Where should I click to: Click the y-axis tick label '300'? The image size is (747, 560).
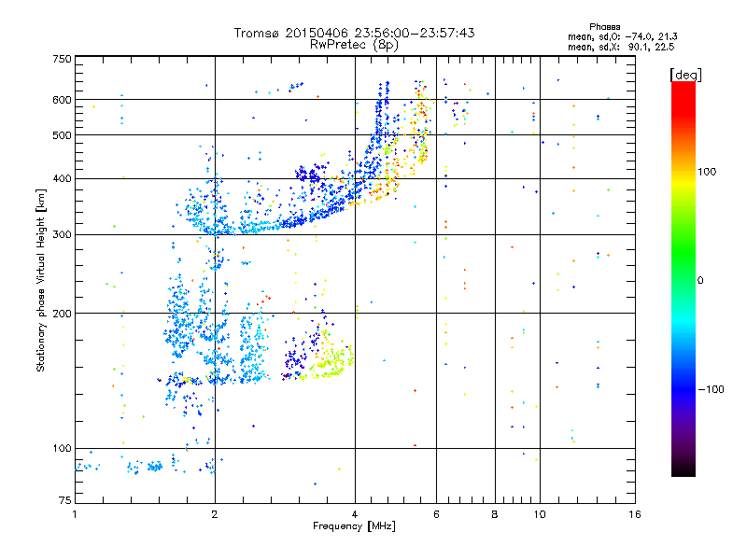tap(62, 235)
